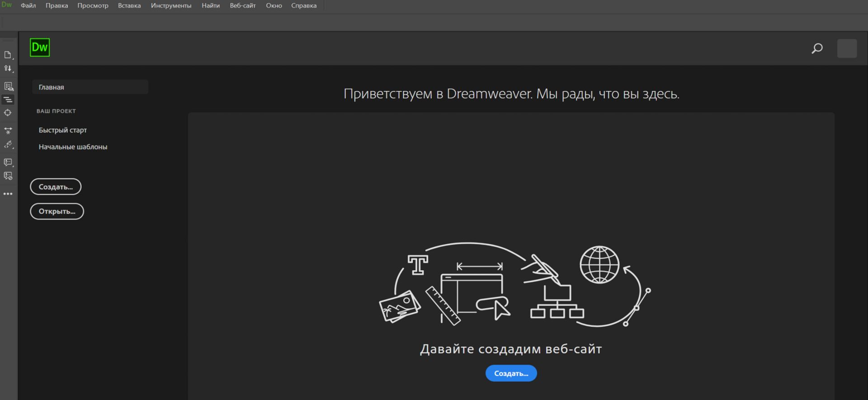868x400 pixels.
Task: Click the outlined Создать... button in sidebar
Action: (56, 187)
